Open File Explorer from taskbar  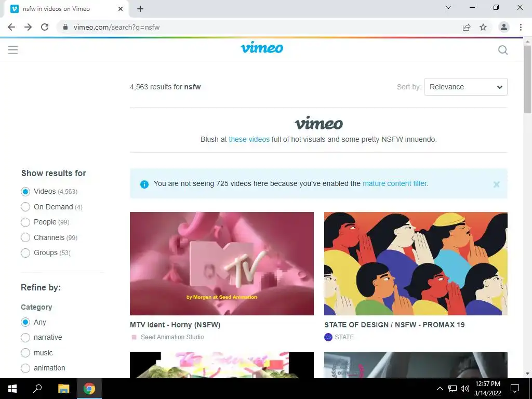coord(63,389)
